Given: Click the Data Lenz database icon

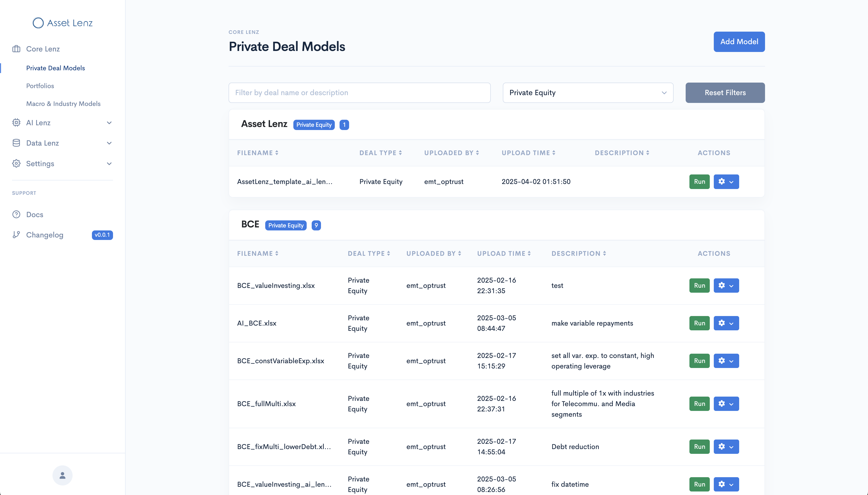Looking at the screenshot, I should pos(16,143).
